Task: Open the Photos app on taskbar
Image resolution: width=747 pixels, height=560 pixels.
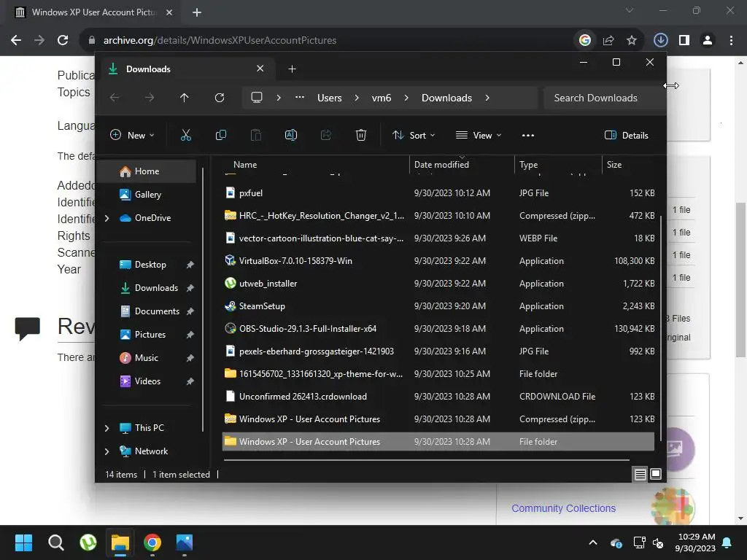Action: (185, 542)
